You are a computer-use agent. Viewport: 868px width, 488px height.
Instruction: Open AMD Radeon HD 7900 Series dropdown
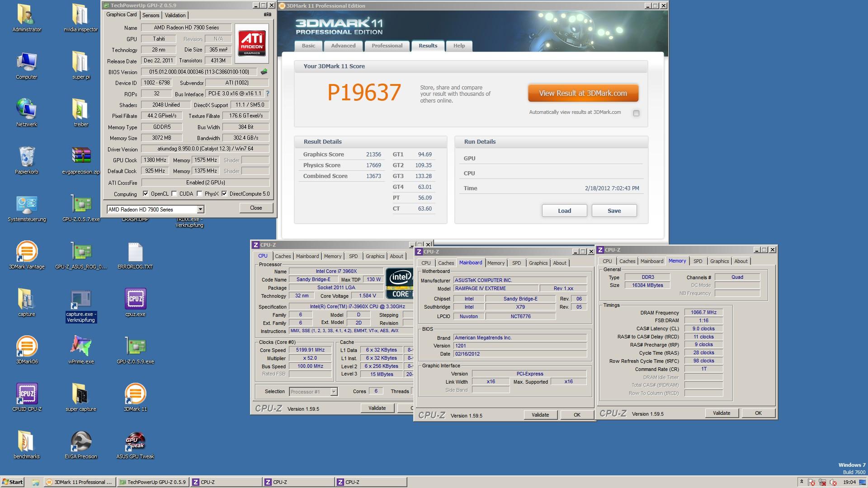coord(200,209)
